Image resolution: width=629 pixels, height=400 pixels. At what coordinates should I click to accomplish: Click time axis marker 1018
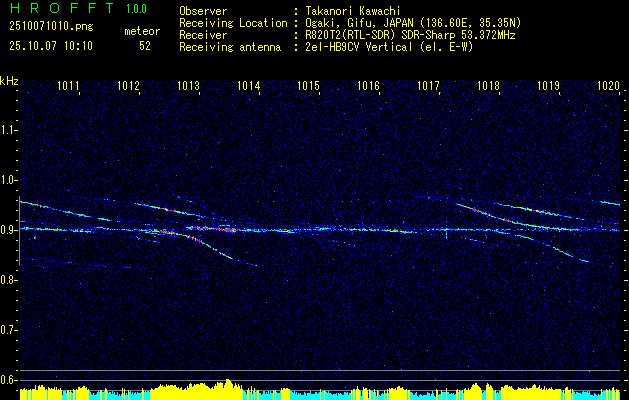tap(489, 85)
